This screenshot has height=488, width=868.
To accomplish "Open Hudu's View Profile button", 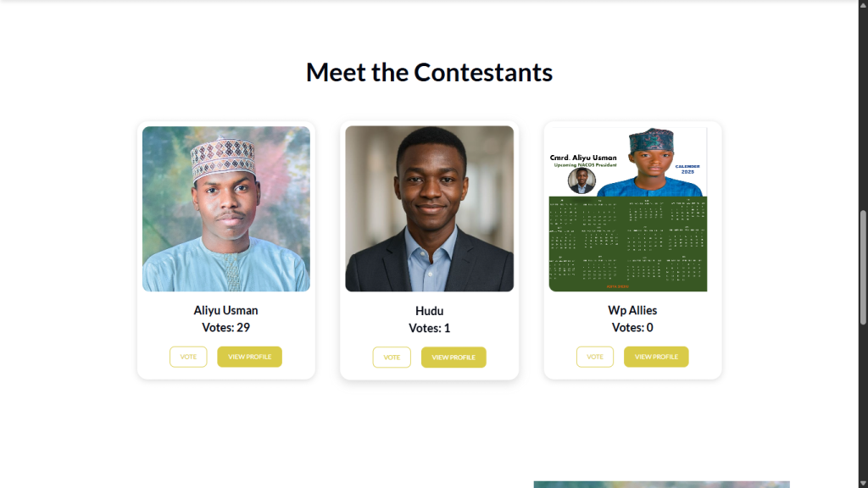I will point(453,358).
